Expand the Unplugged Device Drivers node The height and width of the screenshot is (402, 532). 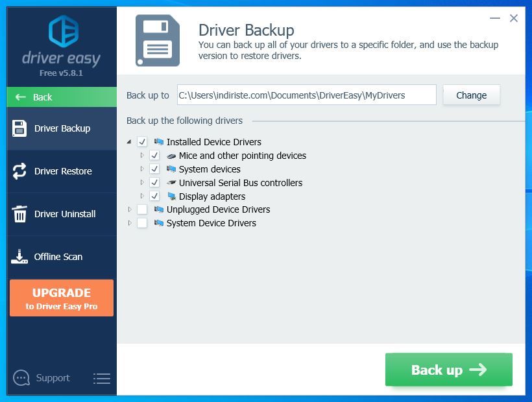point(130,209)
